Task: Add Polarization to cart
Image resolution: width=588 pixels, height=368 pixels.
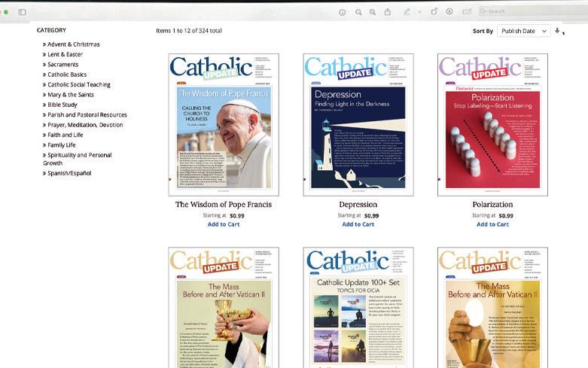Action: [x=492, y=224]
